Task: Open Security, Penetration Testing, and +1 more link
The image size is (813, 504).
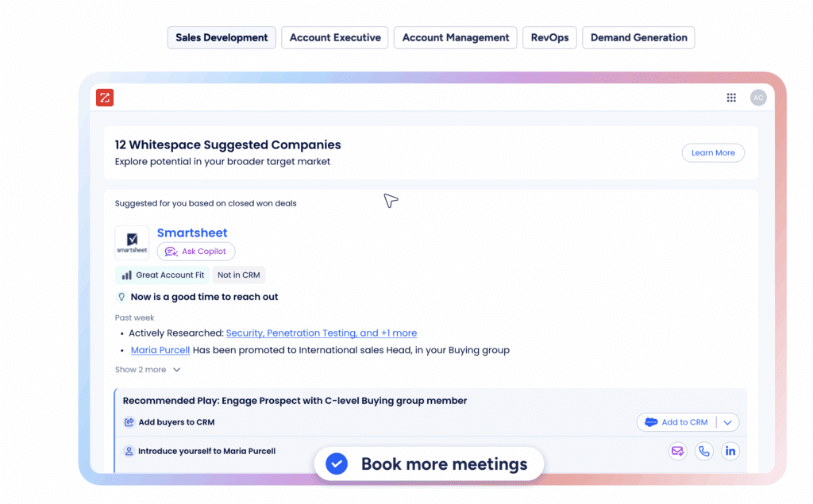Action: click(322, 333)
